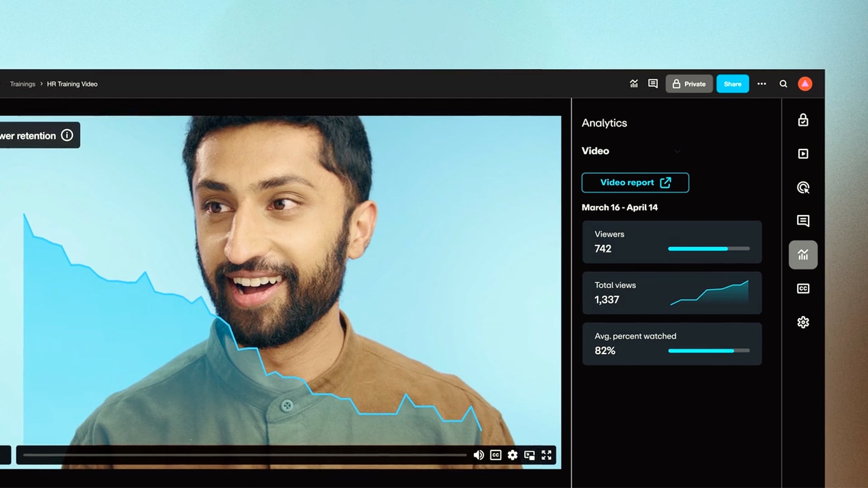The height and width of the screenshot is (488, 868).
Task: Open comments from the top toolbar
Action: [653, 84]
